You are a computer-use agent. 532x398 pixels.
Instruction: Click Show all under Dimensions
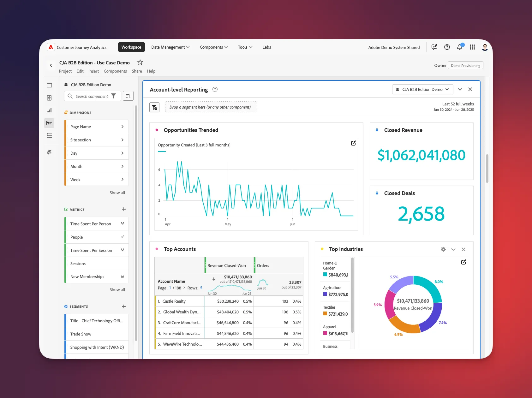(x=117, y=193)
